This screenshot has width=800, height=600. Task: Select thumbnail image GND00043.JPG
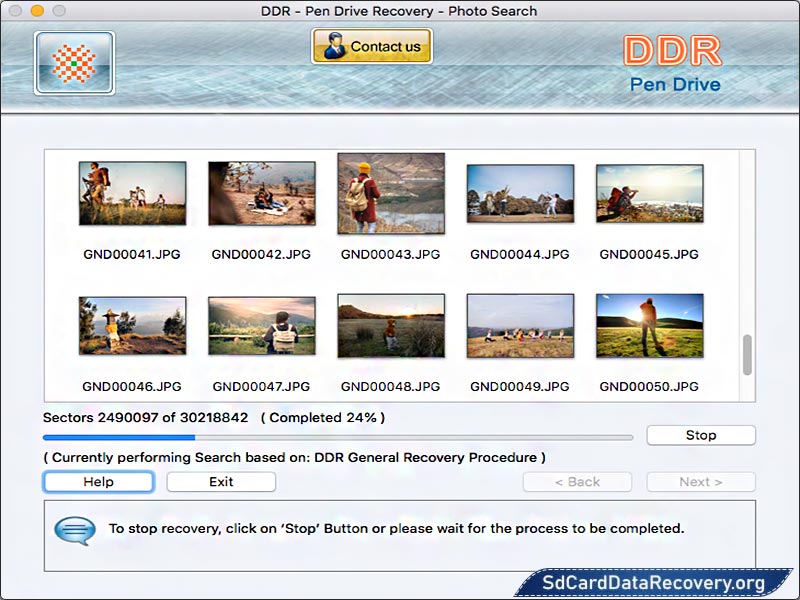391,193
